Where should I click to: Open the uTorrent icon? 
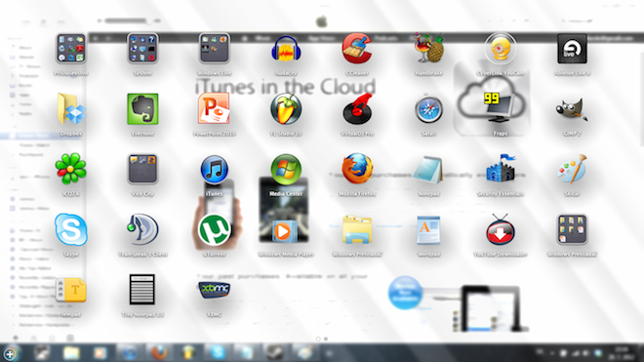[214, 229]
